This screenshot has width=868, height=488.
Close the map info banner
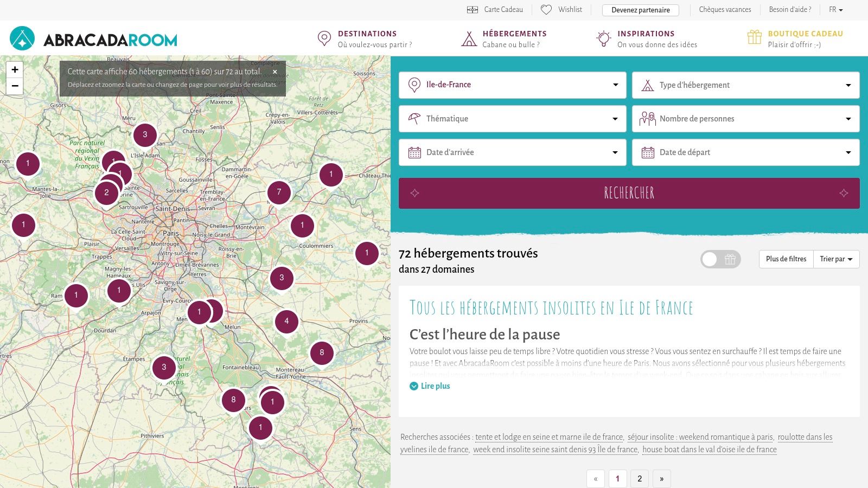[x=275, y=72]
